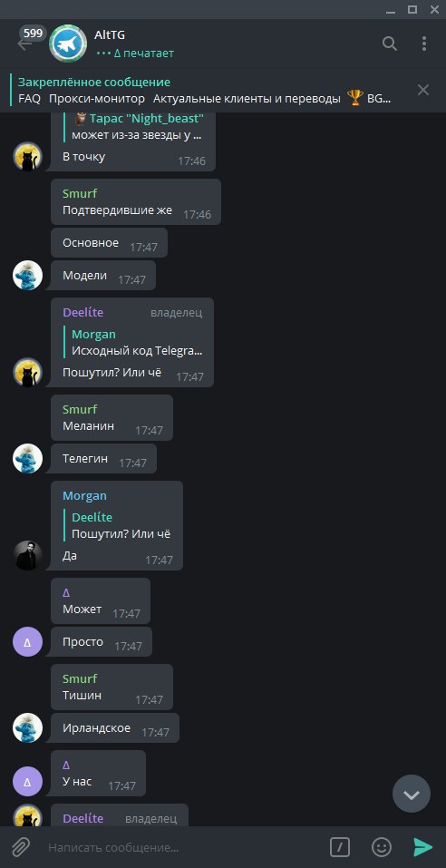Go back using the arrow with 599 badge
446x868 pixels.
[x=25, y=44]
